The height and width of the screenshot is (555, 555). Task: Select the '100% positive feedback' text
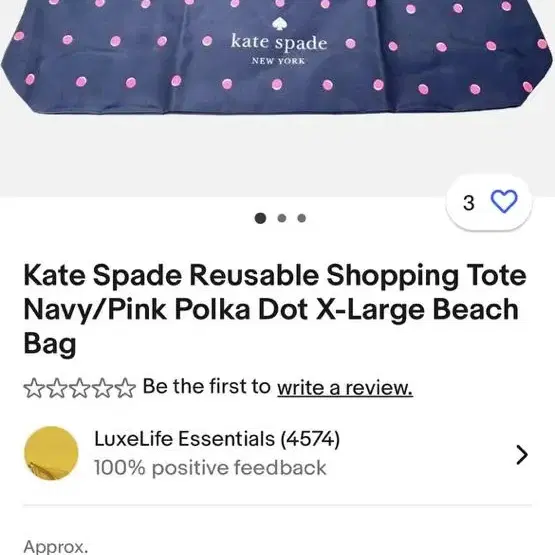click(x=210, y=468)
